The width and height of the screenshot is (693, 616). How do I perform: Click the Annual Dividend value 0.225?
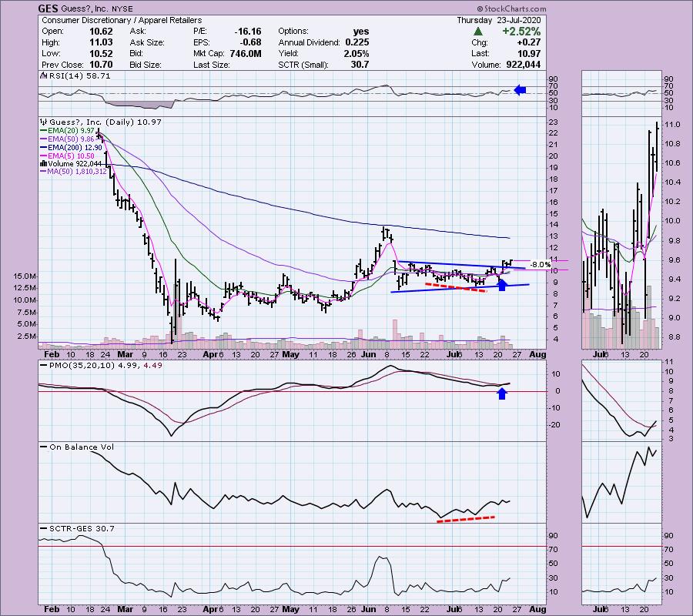357,42
